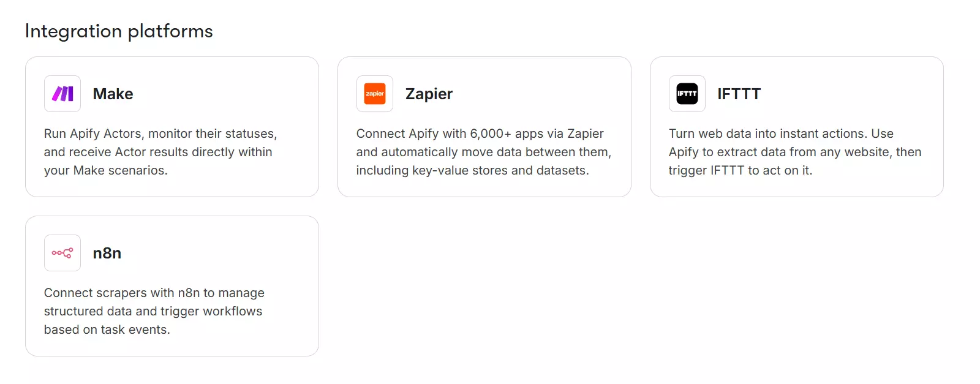Select the IFTTT integration card
Viewport: 980px width, 384px height.
(796, 127)
